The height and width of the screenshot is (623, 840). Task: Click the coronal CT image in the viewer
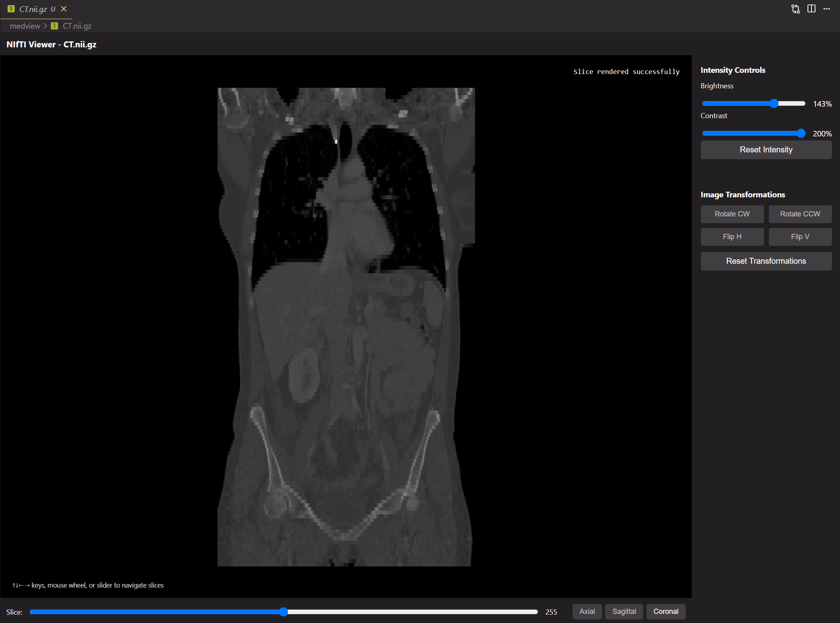point(346,327)
